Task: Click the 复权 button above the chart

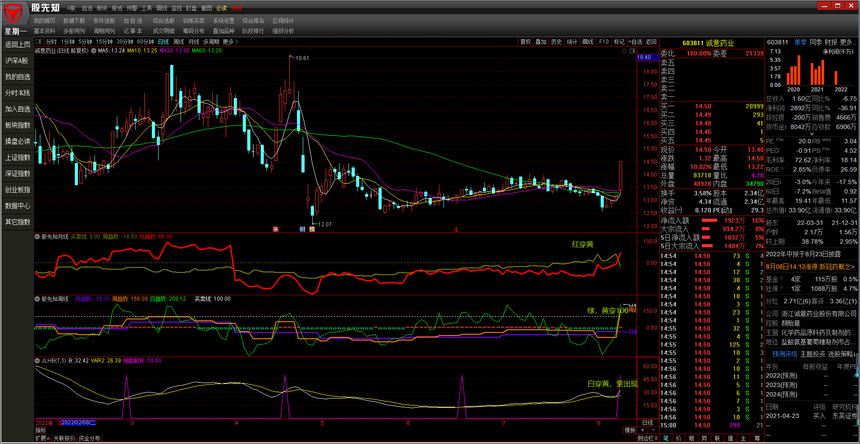Action: (x=525, y=42)
